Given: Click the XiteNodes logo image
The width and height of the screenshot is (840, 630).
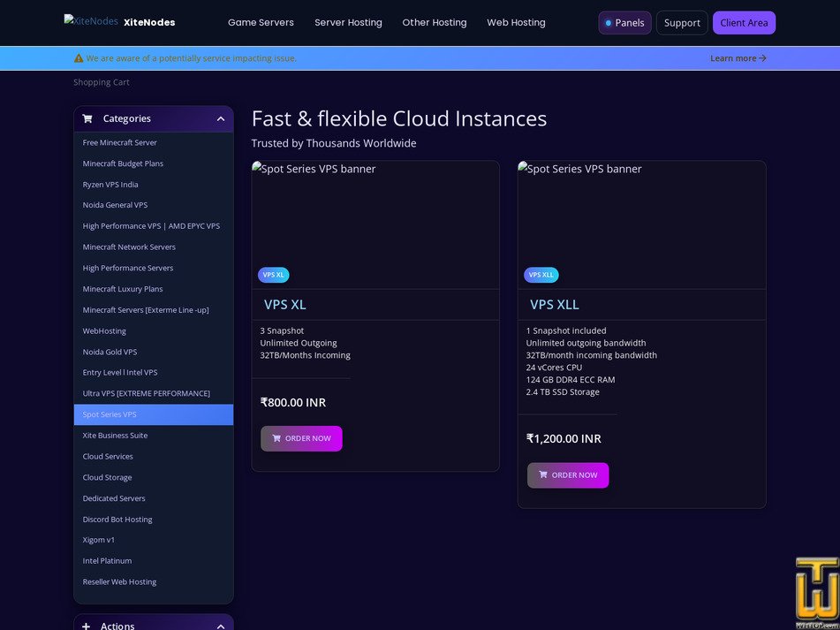Looking at the screenshot, I should (90, 21).
